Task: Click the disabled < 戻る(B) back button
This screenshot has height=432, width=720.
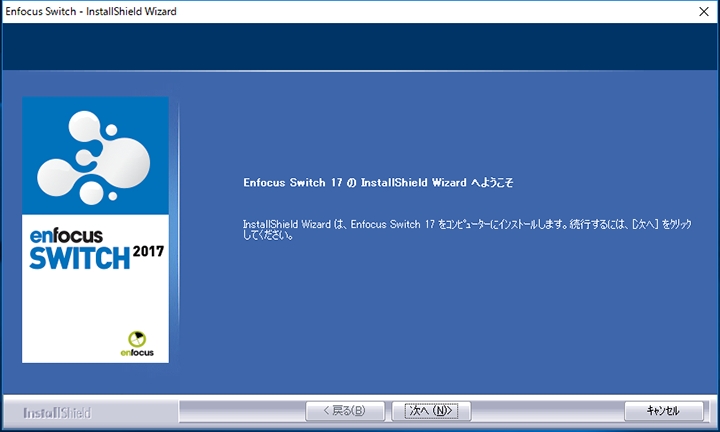Action: 345,411
